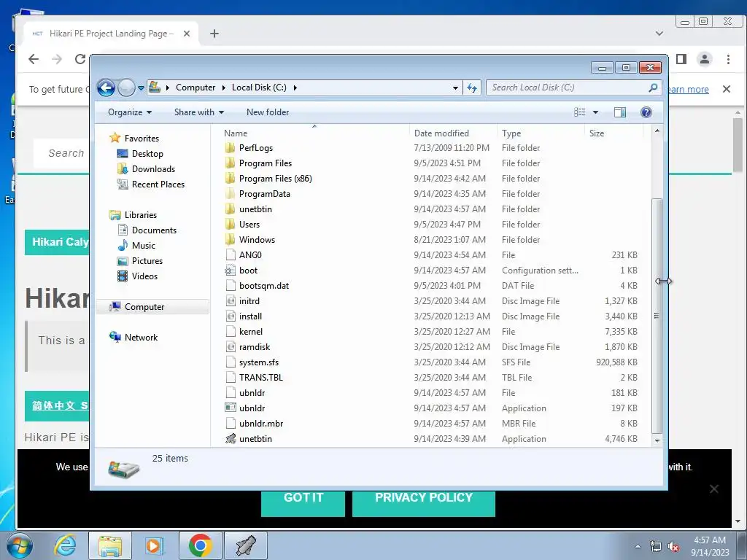Click the Windows Media Player taskbar icon
The height and width of the screenshot is (560, 747).
153,545
